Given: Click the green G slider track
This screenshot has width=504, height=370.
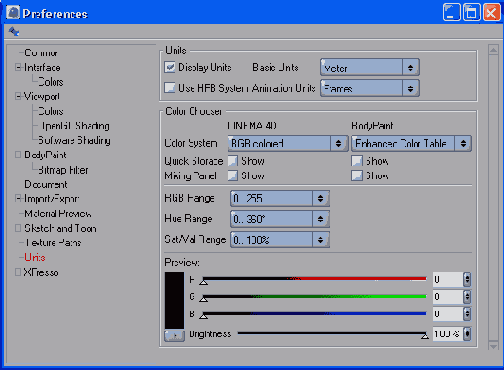Looking at the screenshot, I should point(314,296).
